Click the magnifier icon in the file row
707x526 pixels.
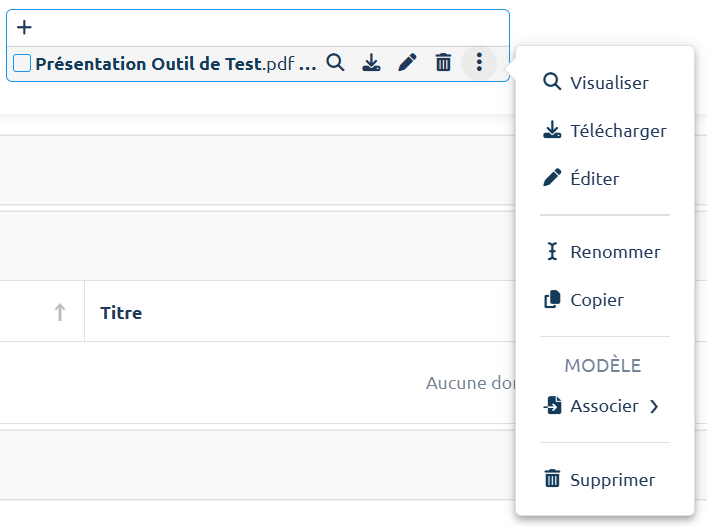336,63
